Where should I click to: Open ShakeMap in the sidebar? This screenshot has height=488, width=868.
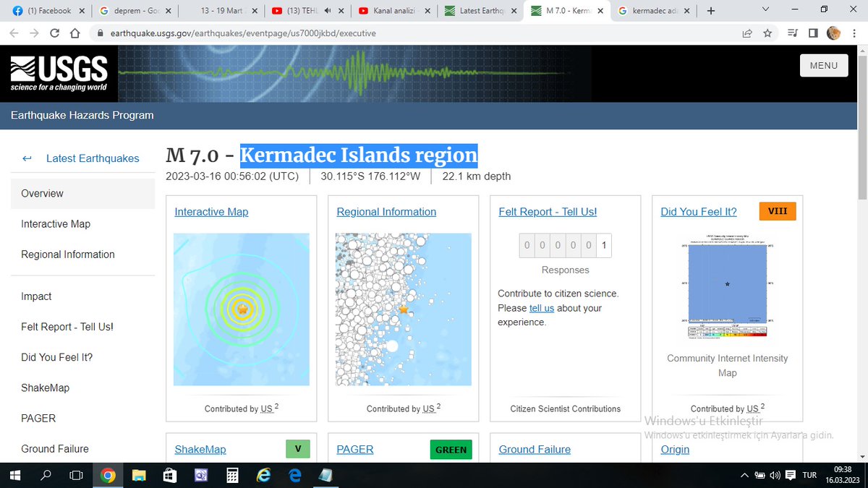[45, 388]
